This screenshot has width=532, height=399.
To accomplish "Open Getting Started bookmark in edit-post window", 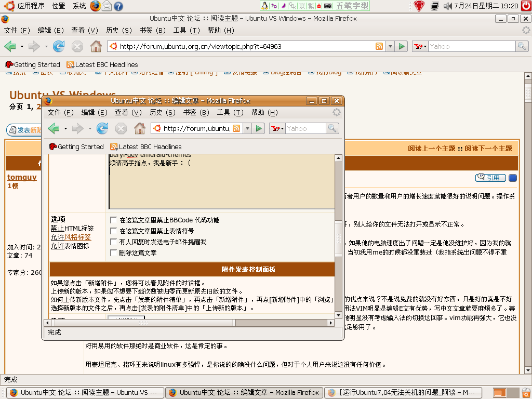I will point(76,147).
